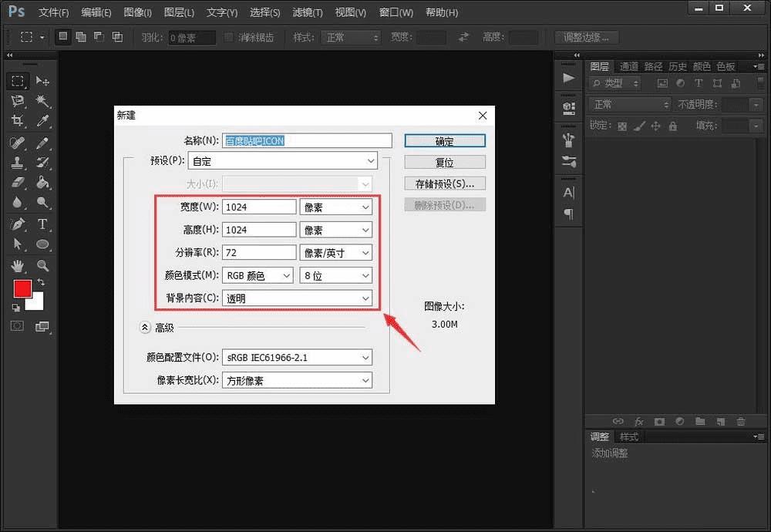Open the color mode (颜色模式) dropdown
The height and width of the screenshot is (532, 771).
coord(258,275)
